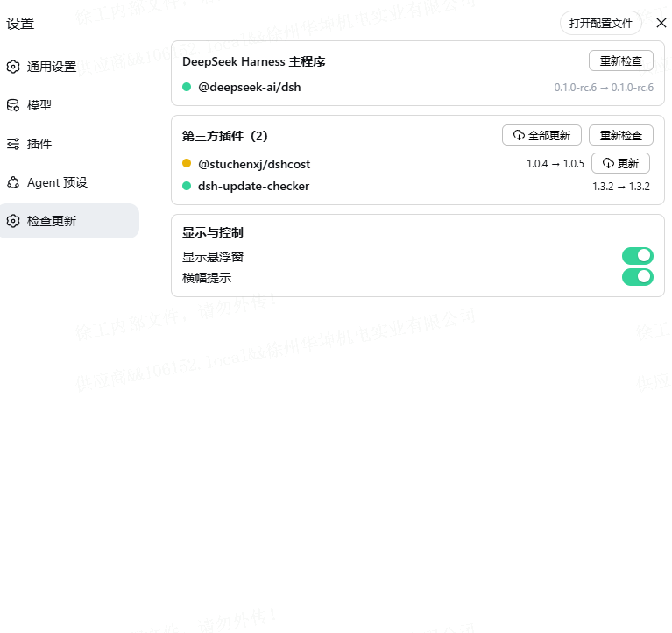Click the database icon beside 模型

tap(13, 105)
